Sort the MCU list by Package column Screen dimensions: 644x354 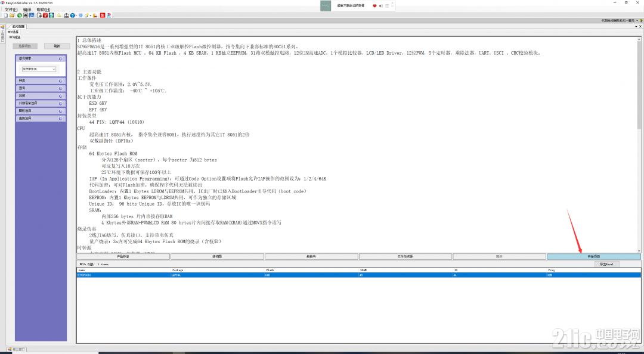[218, 270]
